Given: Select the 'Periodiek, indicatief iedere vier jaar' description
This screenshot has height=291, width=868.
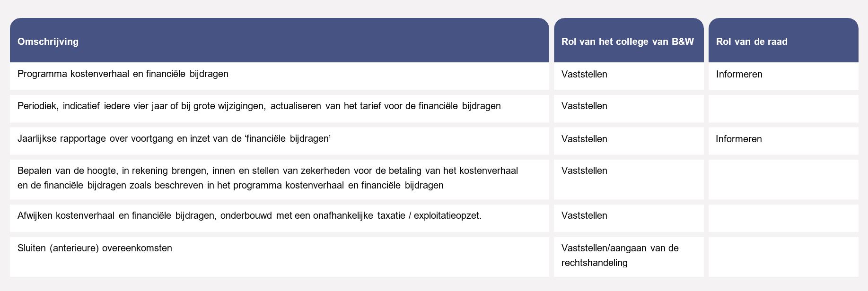Looking at the screenshot, I should pos(259,106).
